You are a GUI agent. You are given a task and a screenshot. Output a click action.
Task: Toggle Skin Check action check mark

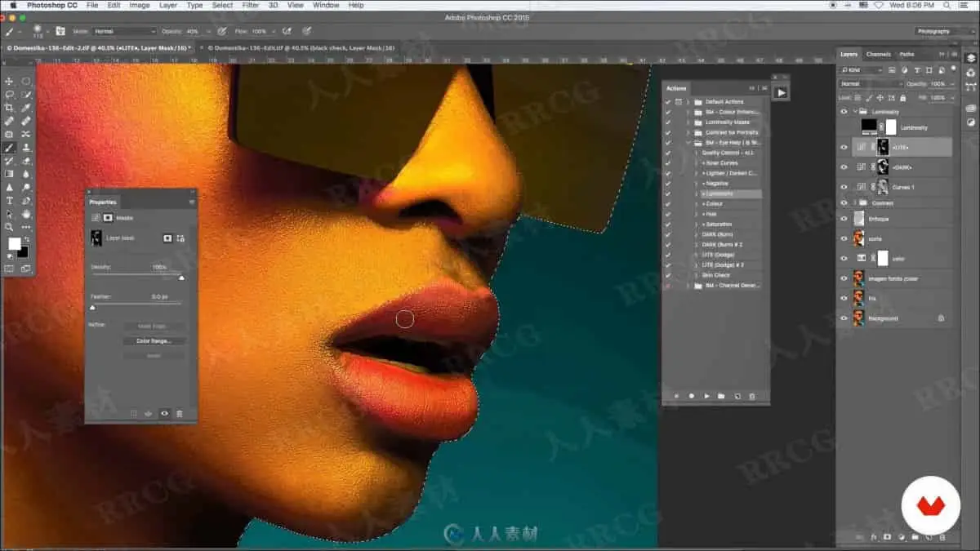pyautogui.click(x=668, y=275)
